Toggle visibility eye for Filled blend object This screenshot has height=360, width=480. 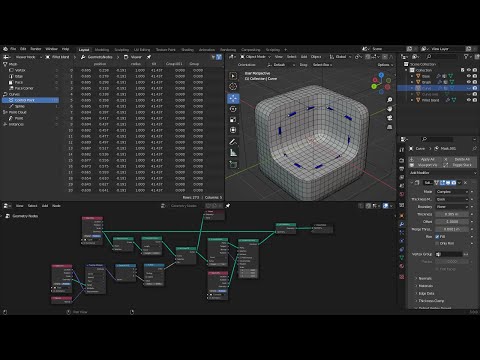[469, 100]
